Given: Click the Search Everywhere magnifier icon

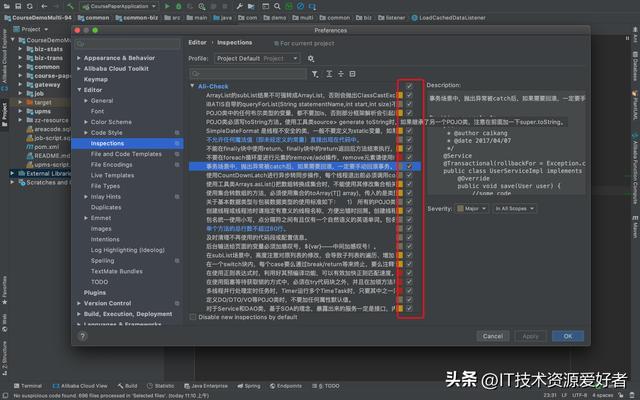Looking at the screenshot, I should click(x=277, y=6).
